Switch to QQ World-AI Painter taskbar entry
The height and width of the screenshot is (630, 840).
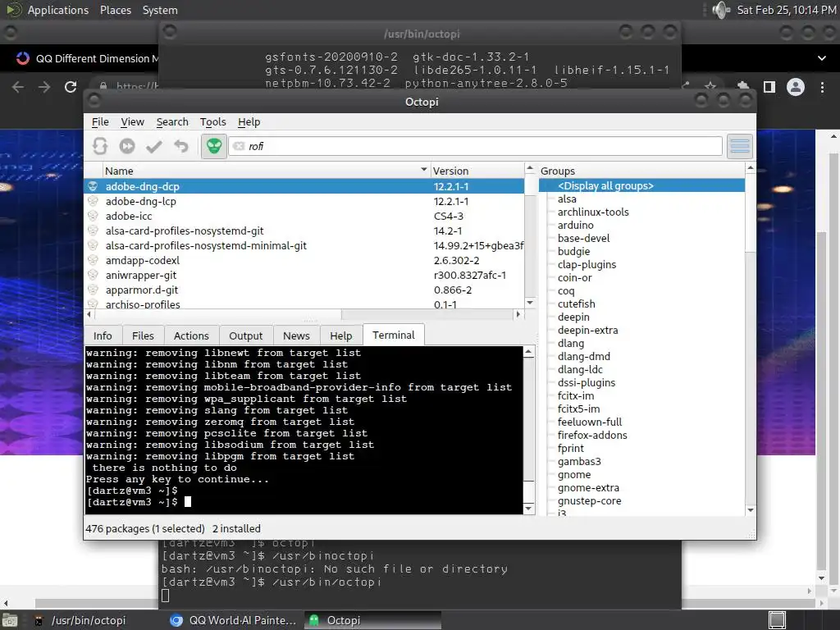tap(233, 620)
